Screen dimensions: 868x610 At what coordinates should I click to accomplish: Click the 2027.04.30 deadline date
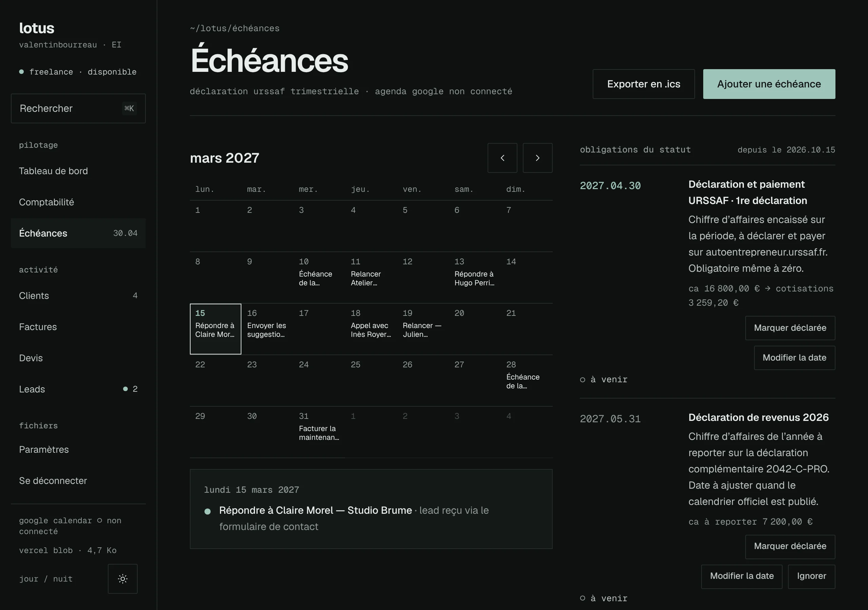610,186
